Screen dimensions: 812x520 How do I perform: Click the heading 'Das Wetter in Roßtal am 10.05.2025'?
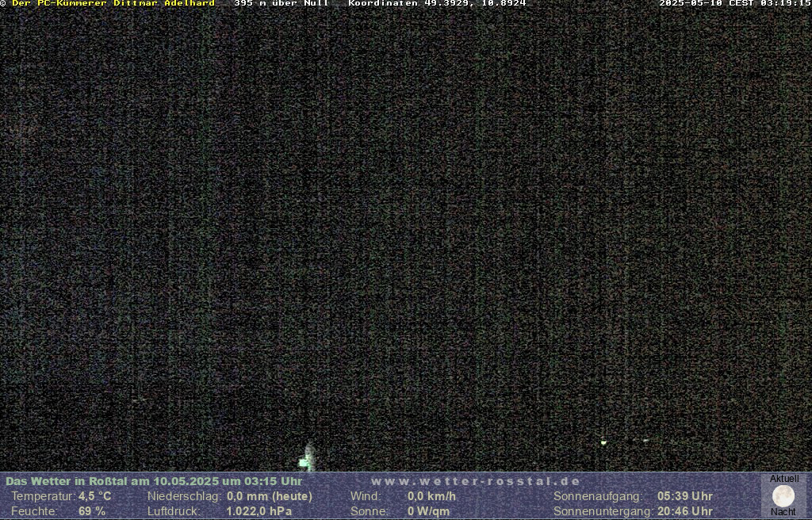tap(113, 481)
